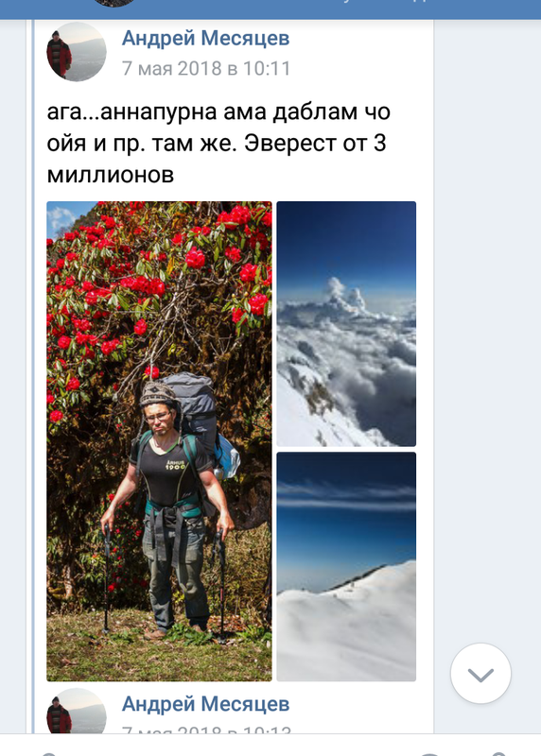Tap the blue header bar
This screenshot has width=541, height=756.
pos(270,9)
